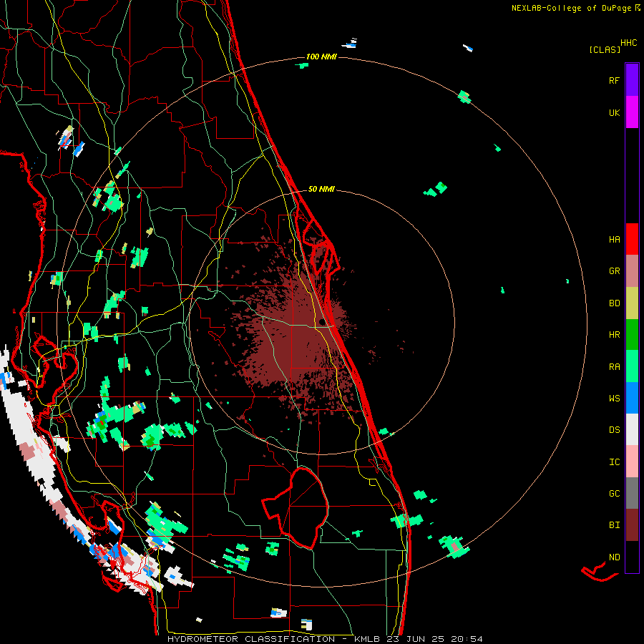Click the BI legend label
The height and width of the screenshot is (644, 644).
click(615, 525)
